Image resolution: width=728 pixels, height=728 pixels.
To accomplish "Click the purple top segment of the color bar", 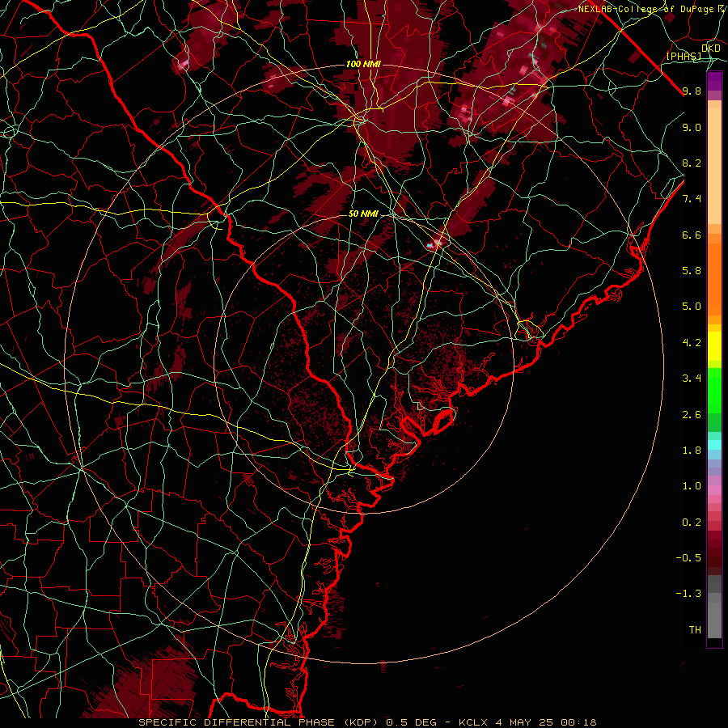I will [714, 81].
